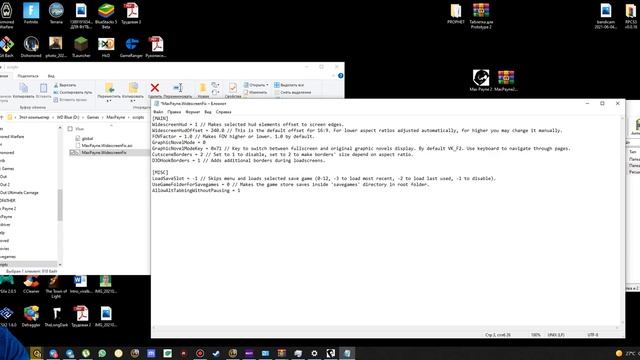Open Max Payne 2 desktop shortcut
The height and width of the screenshot is (360, 640).
[x=481, y=80]
